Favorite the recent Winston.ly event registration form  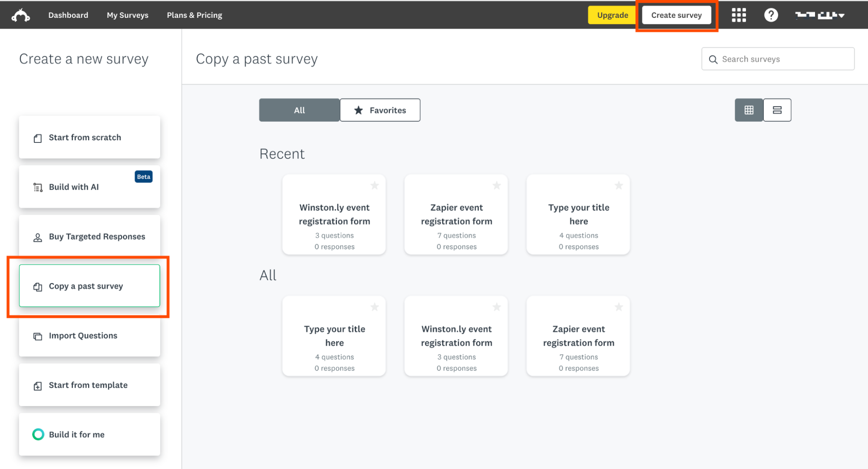[374, 186]
